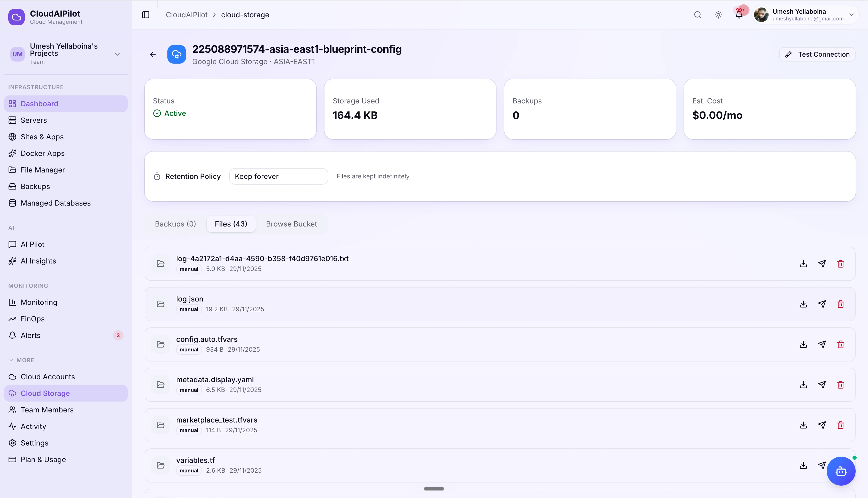Open FinOps page
This screenshot has width=868, height=498.
(66, 319)
